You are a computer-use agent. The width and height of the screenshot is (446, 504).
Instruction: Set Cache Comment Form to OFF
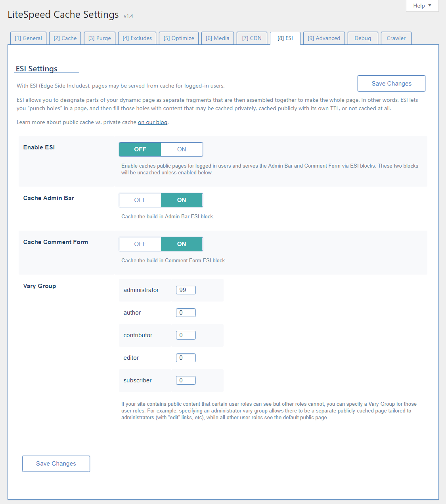[x=140, y=244]
